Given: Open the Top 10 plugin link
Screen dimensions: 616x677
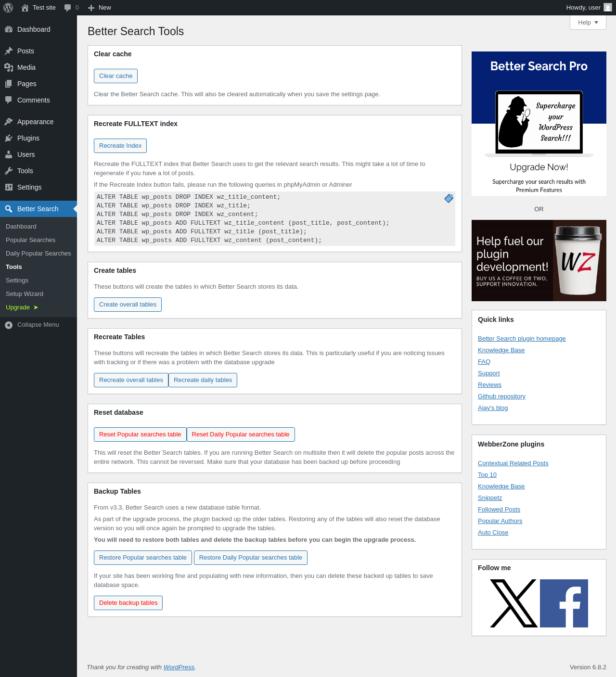Looking at the screenshot, I should [x=487, y=475].
